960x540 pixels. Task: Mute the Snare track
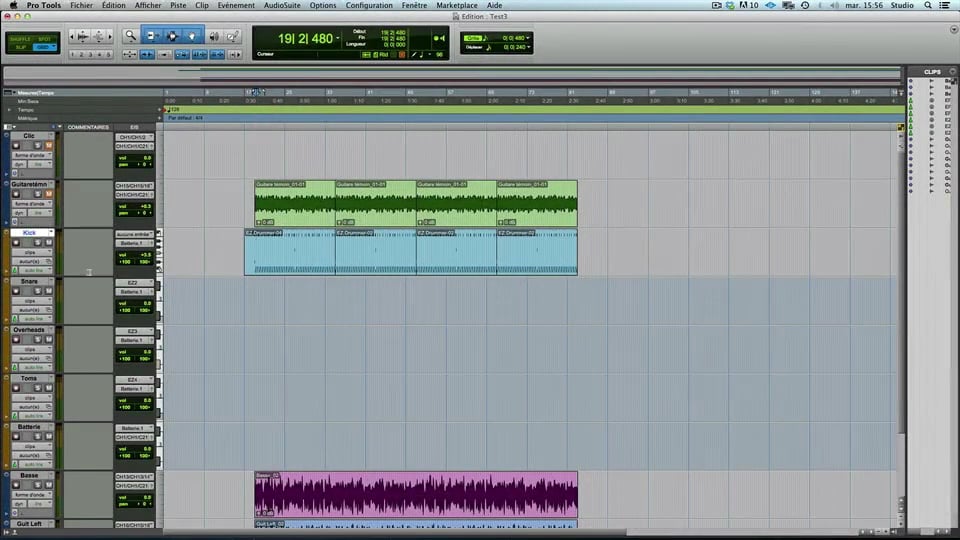[x=48, y=291]
